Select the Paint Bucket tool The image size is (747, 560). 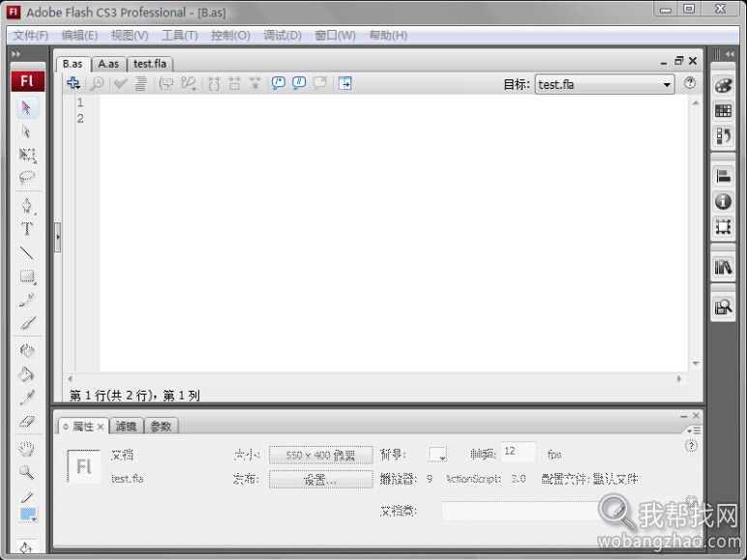point(27,374)
